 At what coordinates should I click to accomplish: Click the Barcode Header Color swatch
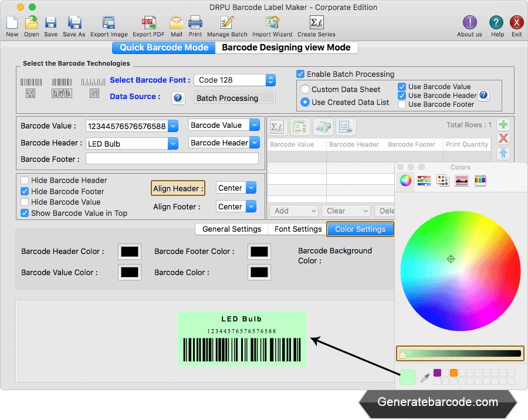[130, 252]
